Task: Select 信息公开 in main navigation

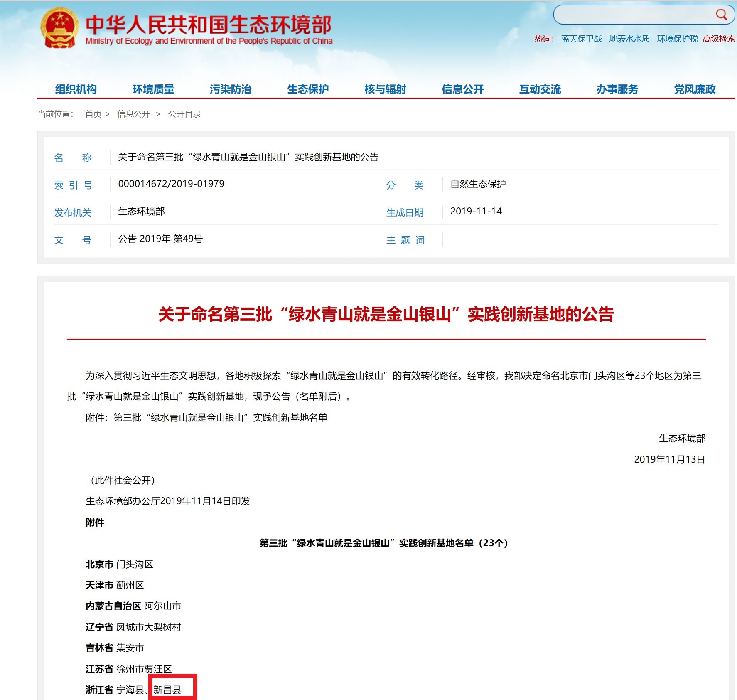Action: (462, 89)
